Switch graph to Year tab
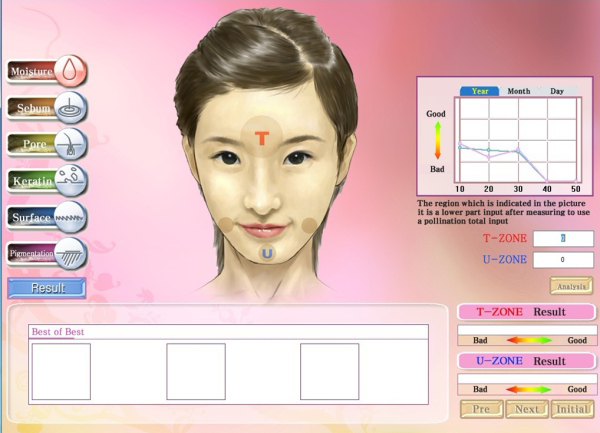The width and height of the screenshot is (600, 433). pos(479,90)
